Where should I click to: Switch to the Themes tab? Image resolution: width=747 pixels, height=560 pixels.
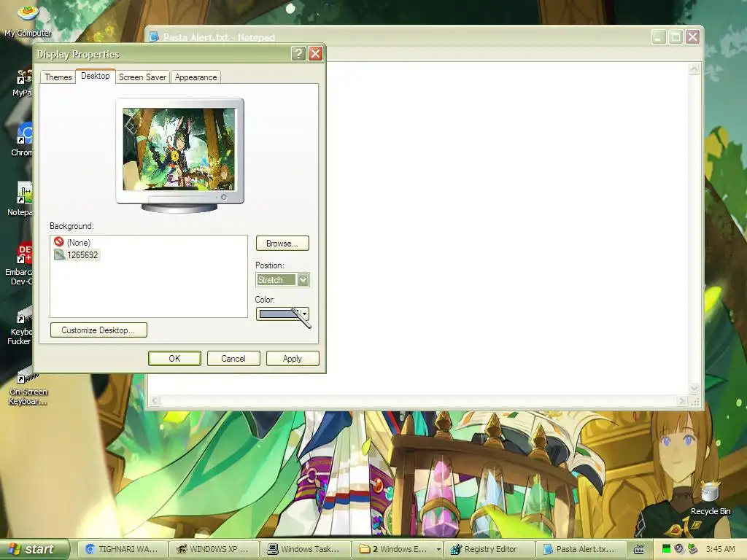tap(58, 77)
